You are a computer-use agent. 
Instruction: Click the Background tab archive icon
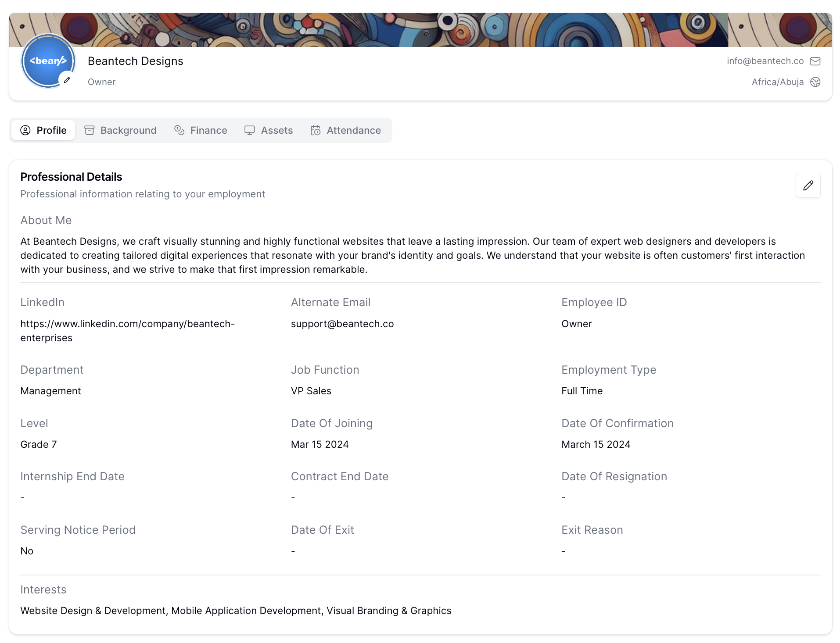(90, 130)
